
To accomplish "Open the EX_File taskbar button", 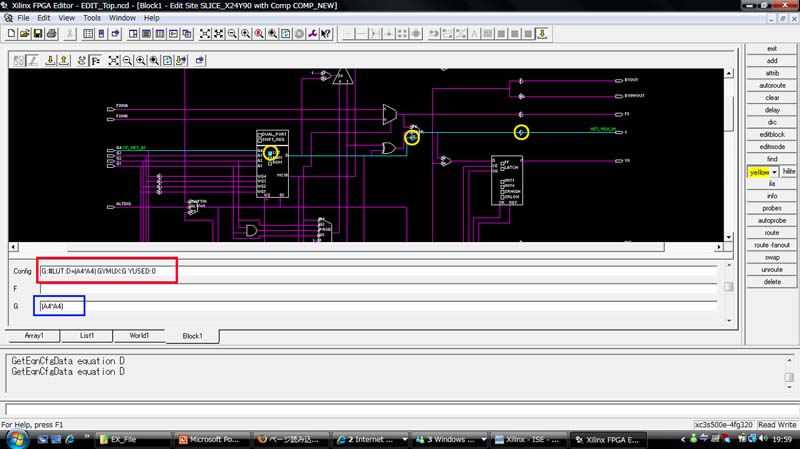I will click(x=134, y=439).
